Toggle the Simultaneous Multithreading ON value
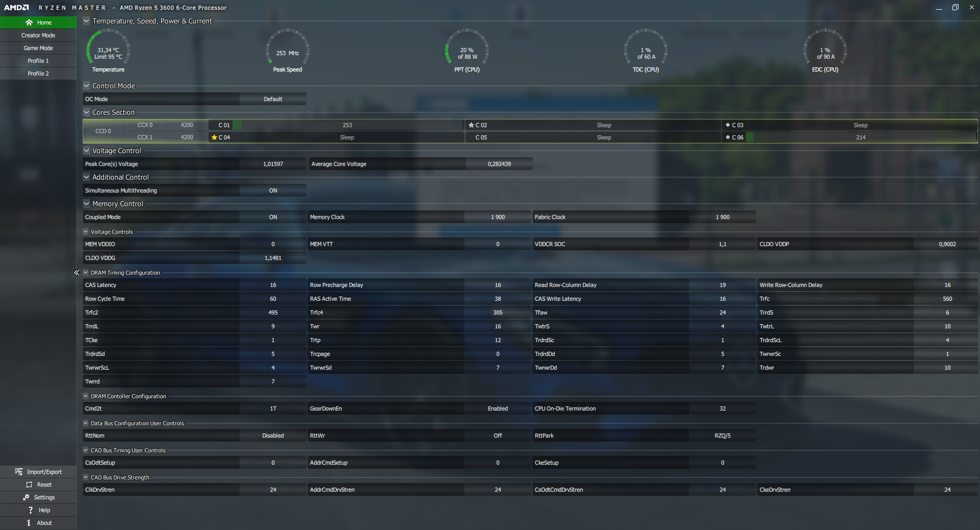Screen dimensions: 980x530 273,190
